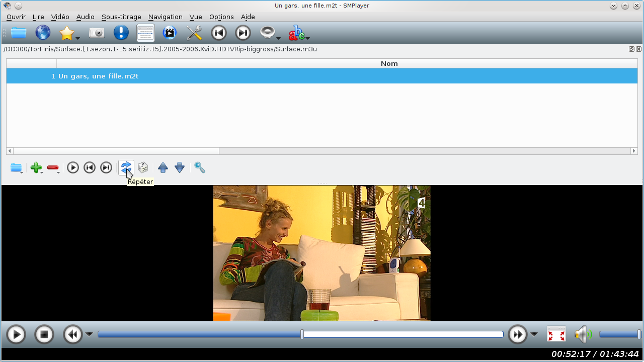The width and height of the screenshot is (644, 362).
Task: Go to next item in main toolbar
Action: [243, 33]
